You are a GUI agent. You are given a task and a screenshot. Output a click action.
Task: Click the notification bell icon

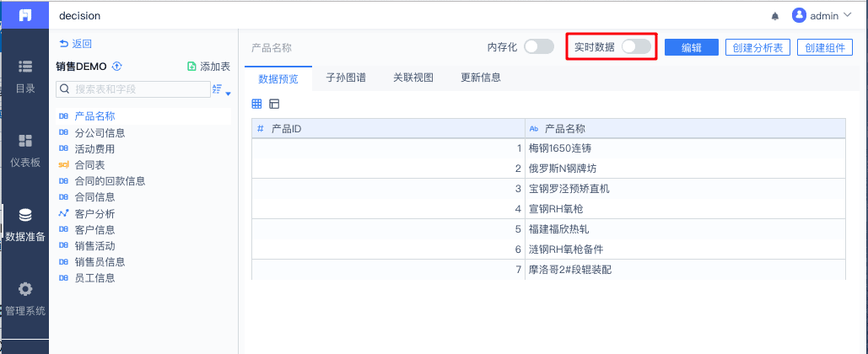pyautogui.click(x=775, y=16)
